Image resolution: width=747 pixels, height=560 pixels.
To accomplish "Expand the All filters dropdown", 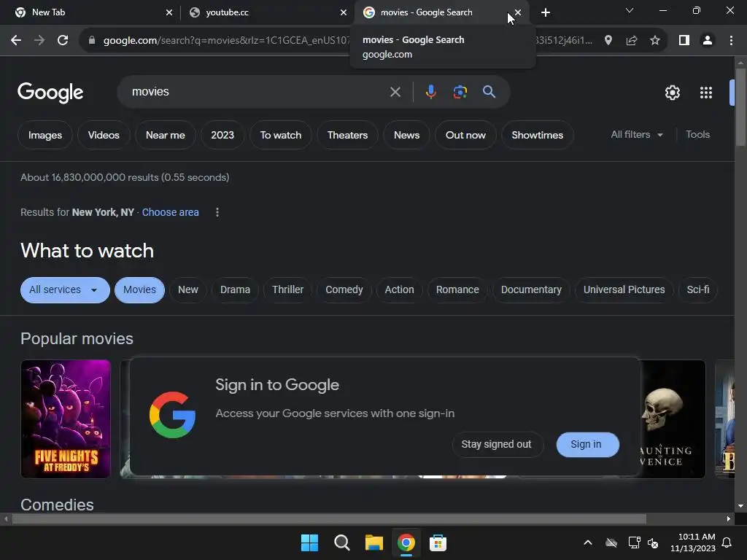I will pos(637,135).
